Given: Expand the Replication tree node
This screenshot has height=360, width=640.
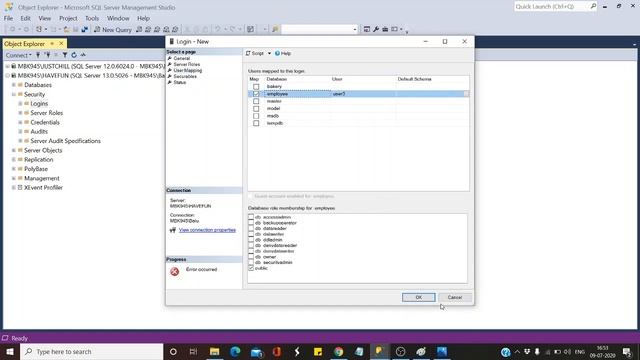Looking at the screenshot, I should (x=13, y=160).
